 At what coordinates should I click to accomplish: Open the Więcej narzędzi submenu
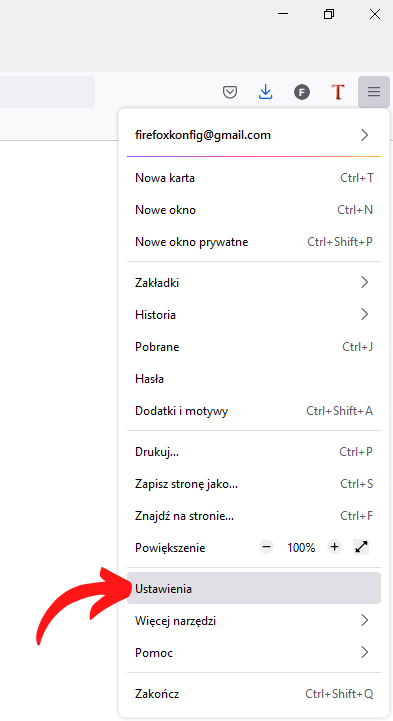[254, 621]
